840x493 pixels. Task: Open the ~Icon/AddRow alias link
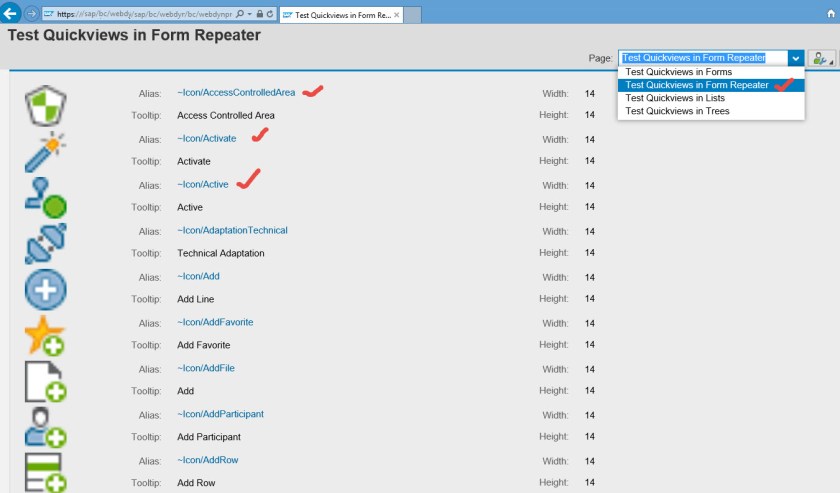pos(208,460)
